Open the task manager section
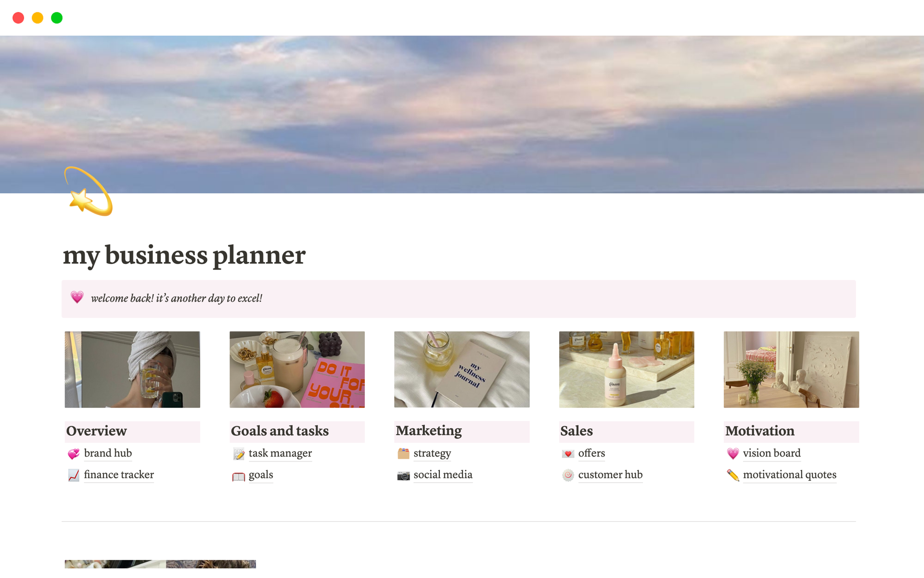 (x=280, y=453)
